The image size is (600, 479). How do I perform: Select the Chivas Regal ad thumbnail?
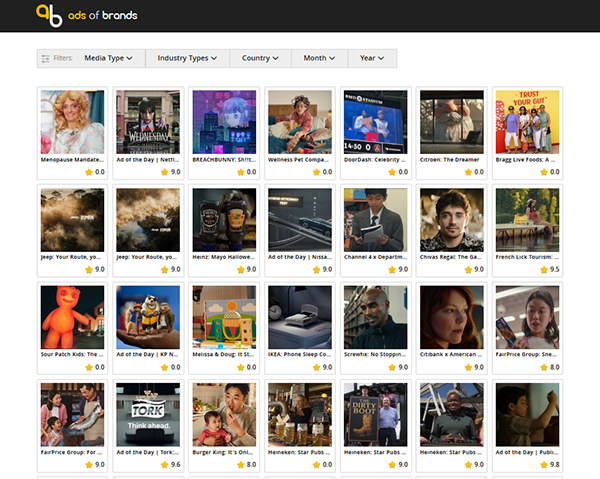[x=451, y=218]
